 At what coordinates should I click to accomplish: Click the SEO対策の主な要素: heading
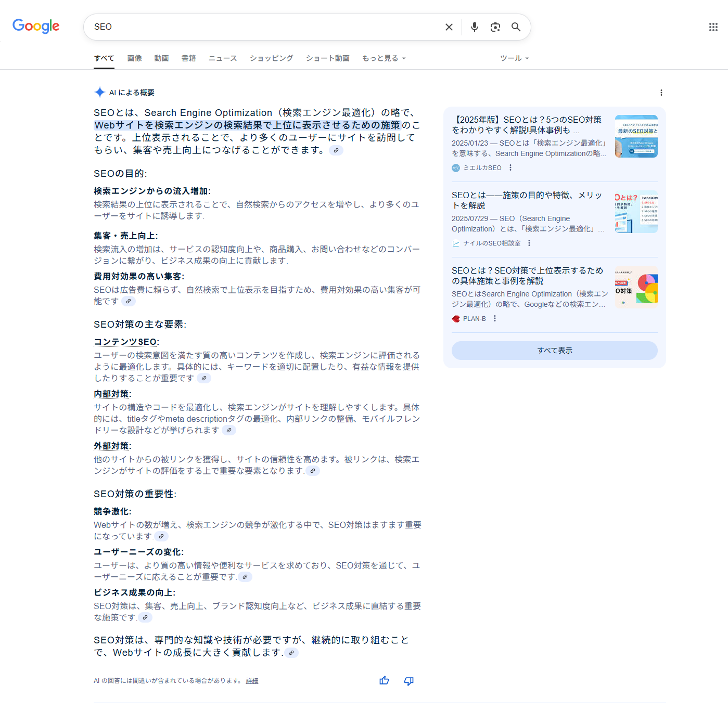(140, 325)
